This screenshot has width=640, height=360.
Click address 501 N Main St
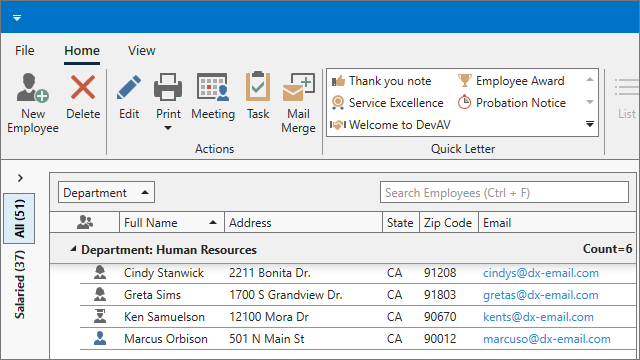pyautogui.click(x=267, y=339)
